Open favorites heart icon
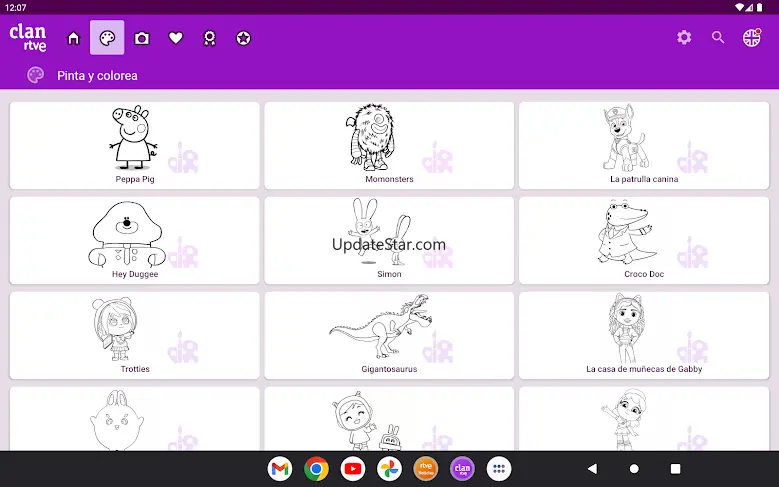This screenshot has height=487, width=779. click(x=176, y=38)
